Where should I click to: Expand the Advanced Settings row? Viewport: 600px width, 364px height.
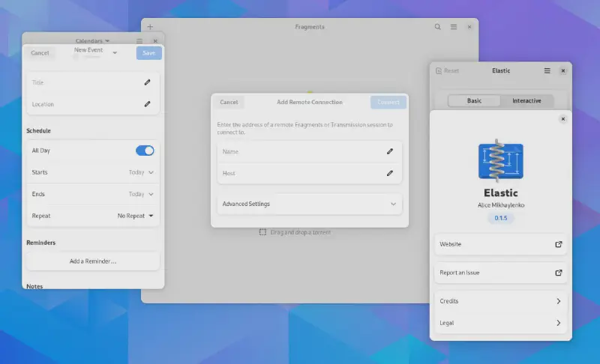309,204
